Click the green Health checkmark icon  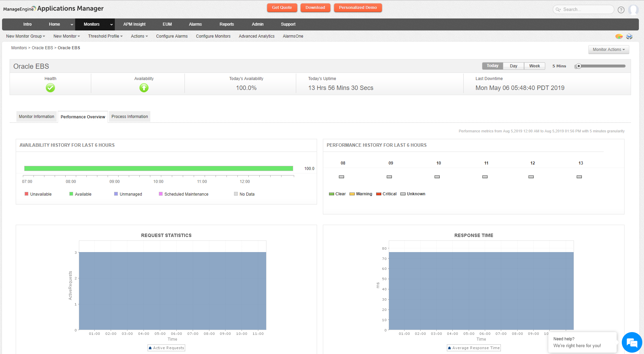coord(50,88)
